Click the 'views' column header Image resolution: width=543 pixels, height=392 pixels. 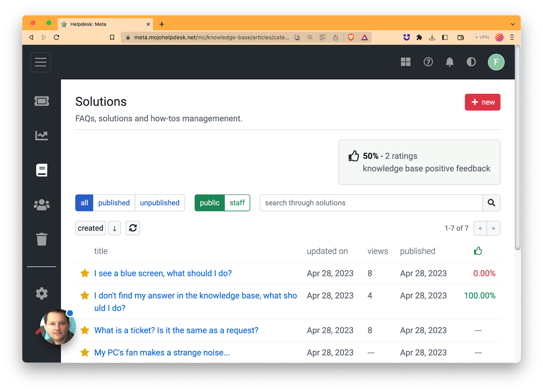(x=377, y=251)
